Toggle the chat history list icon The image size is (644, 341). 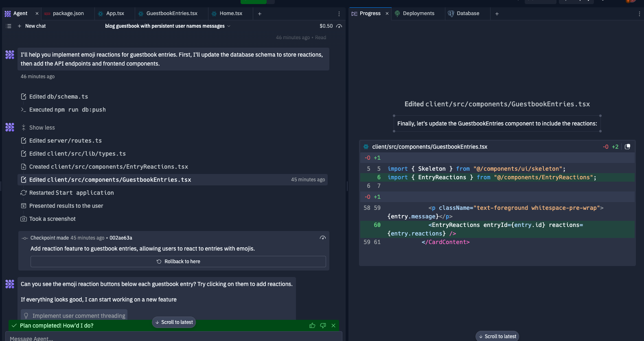point(9,26)
